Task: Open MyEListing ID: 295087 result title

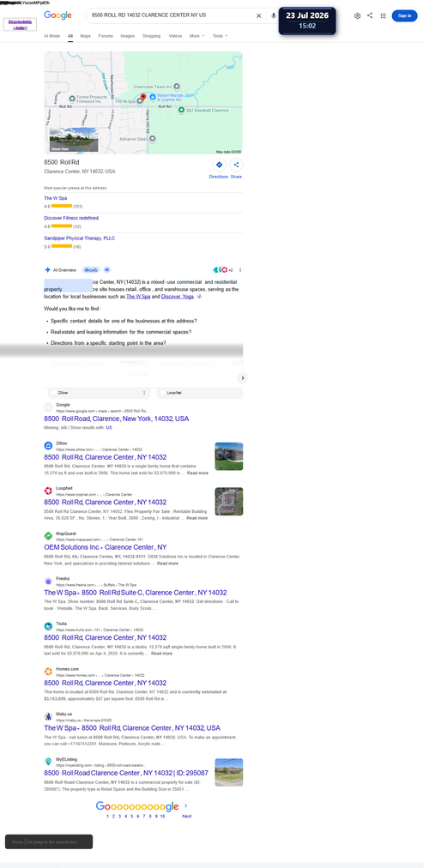Action: point(126,774)
